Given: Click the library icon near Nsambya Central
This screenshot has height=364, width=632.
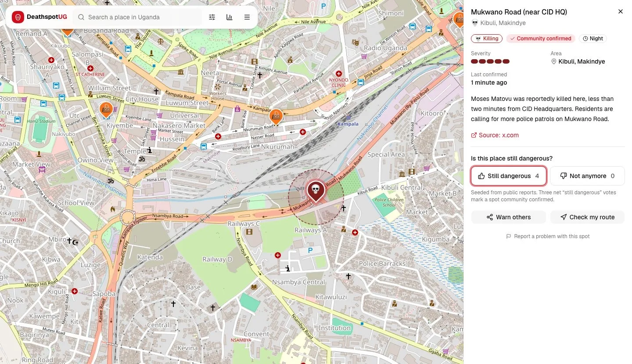Looking at the screenshot, I should point(254,287).
